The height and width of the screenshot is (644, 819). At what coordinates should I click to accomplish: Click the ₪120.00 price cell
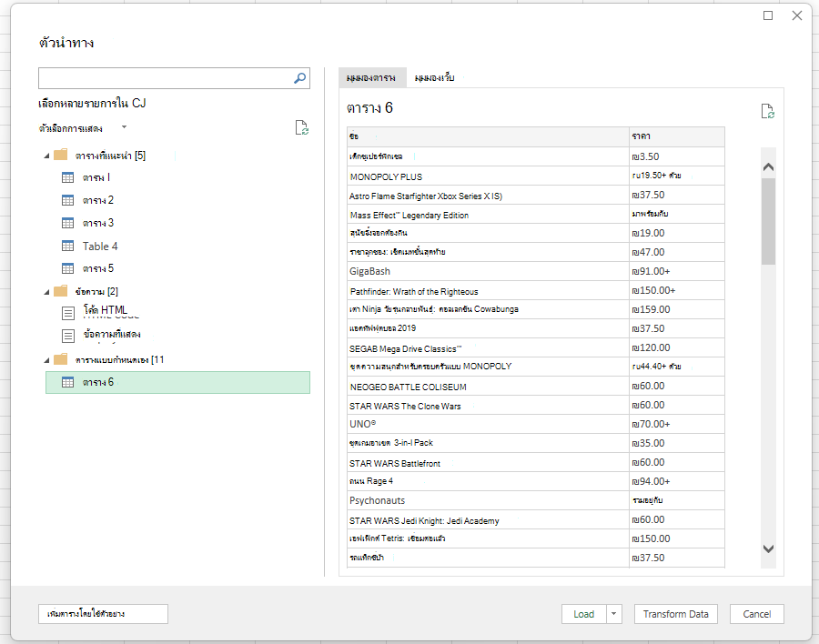(x=677, y=347)
